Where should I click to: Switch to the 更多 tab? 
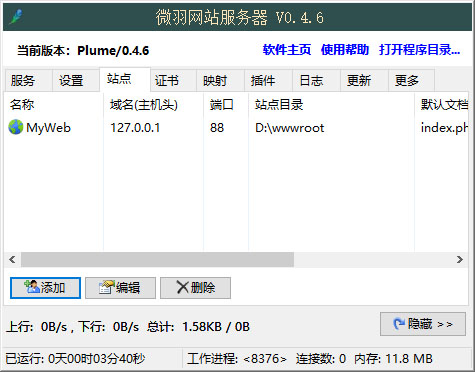412,80
